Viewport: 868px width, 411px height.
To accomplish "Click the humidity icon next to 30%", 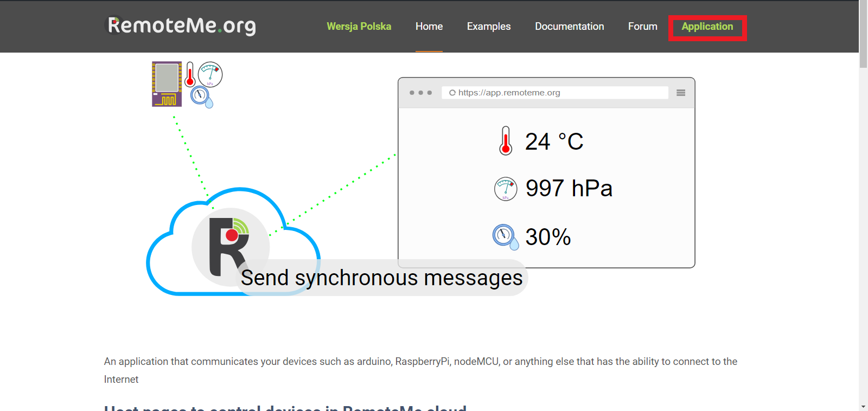I will 506,237.
